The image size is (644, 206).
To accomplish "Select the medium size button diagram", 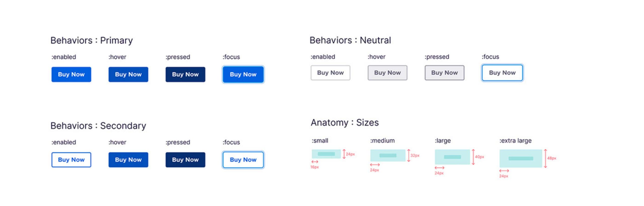I will (x=388, y=155).
